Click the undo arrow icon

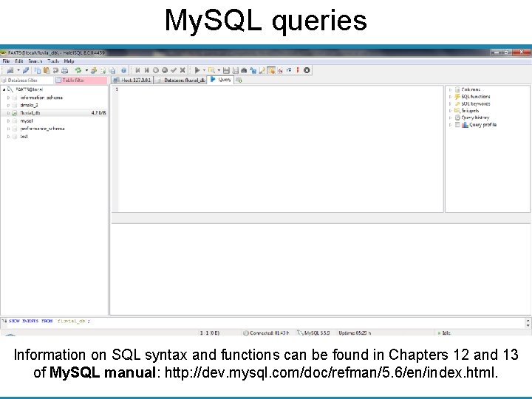tap(55, 70)
